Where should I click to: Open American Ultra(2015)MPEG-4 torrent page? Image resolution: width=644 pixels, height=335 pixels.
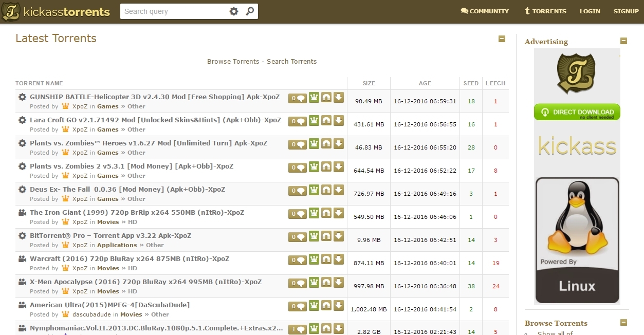[110, 305]
